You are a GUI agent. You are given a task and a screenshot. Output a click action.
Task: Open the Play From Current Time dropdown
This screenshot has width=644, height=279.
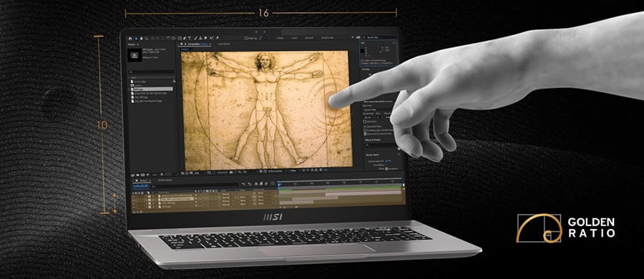click(377, 109)
